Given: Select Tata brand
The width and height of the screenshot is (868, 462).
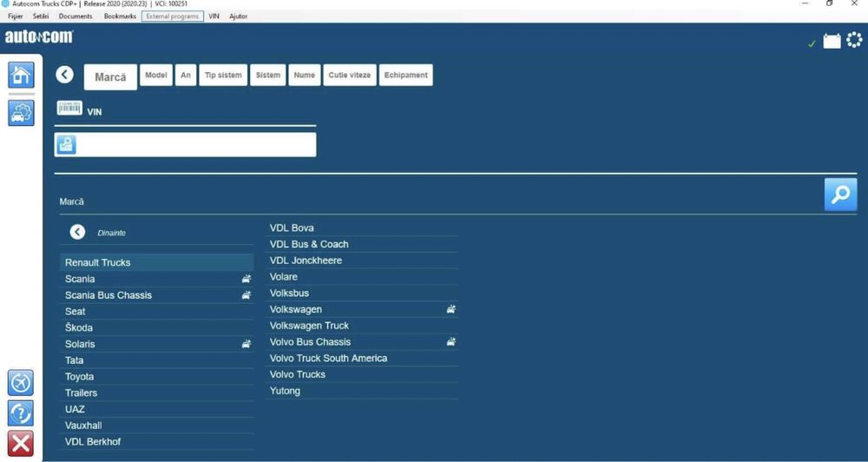Looking at the screenshot, I should click(156, 360).
